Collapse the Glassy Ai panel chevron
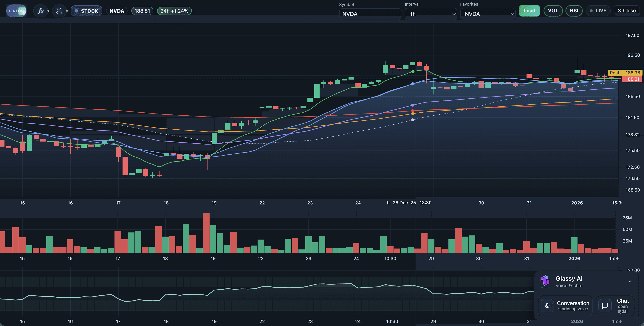 pyautogui.click(x=630, y=282)
